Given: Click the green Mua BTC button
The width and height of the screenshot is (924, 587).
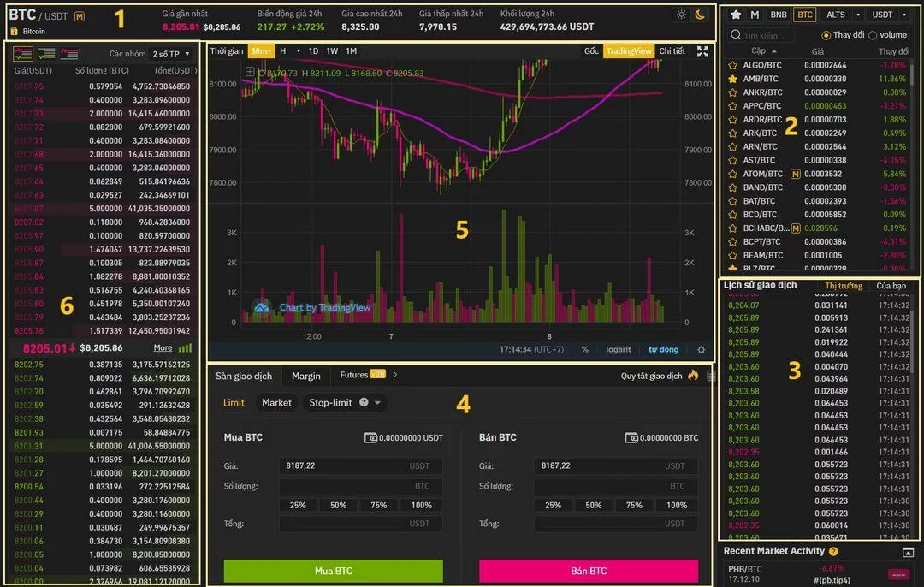Looking at the screenshot, I should point(334,571).
